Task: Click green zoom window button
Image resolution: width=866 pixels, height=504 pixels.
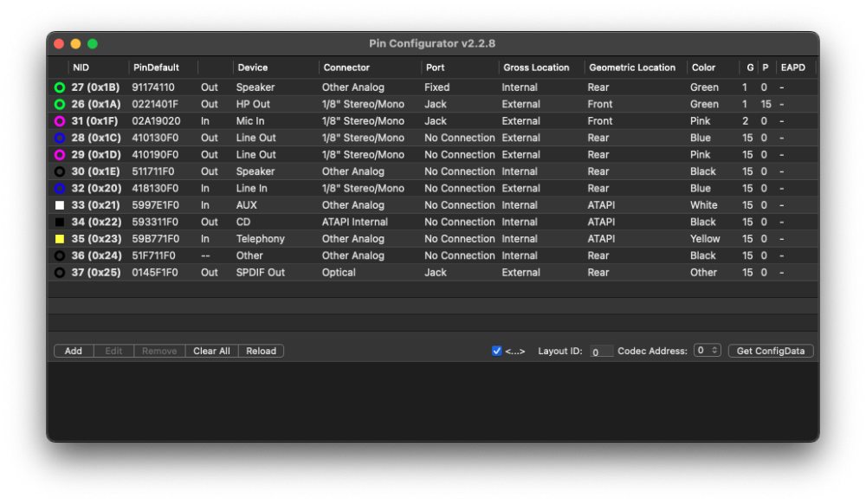Action: click(x=93, y=43)
